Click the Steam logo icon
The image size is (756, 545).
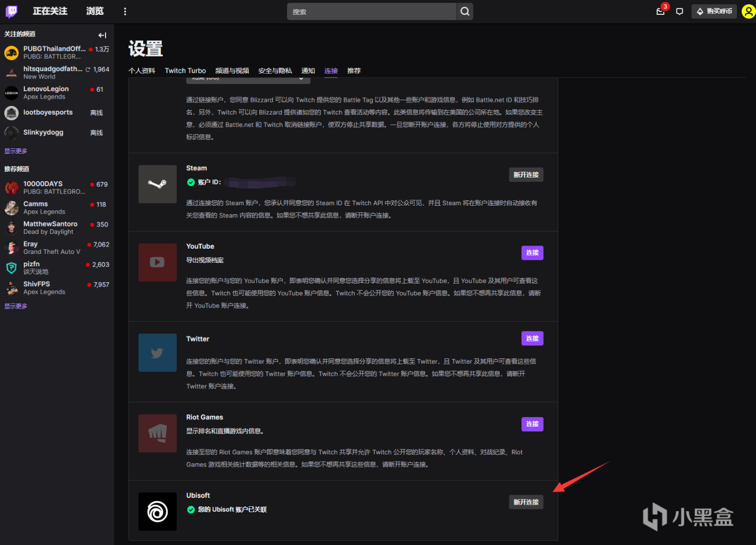pyautogui.click(x=158, y=184)
